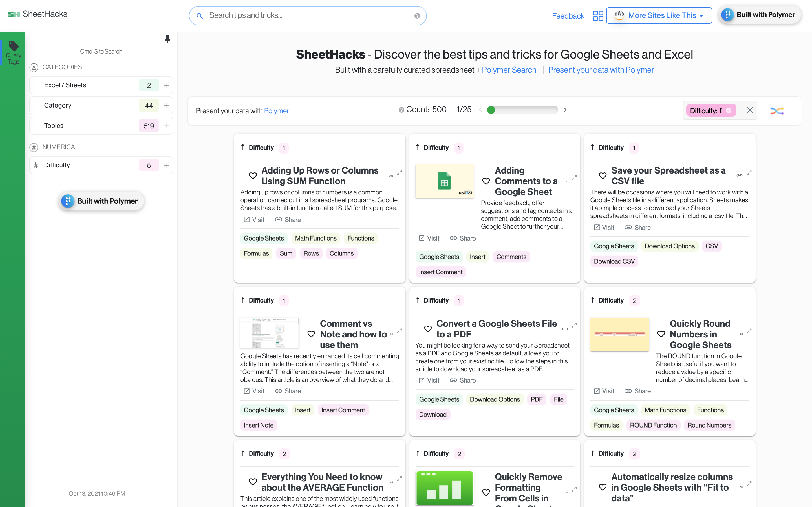Favorite the Save your Spreadsheet as CSV card

[603, 175]
